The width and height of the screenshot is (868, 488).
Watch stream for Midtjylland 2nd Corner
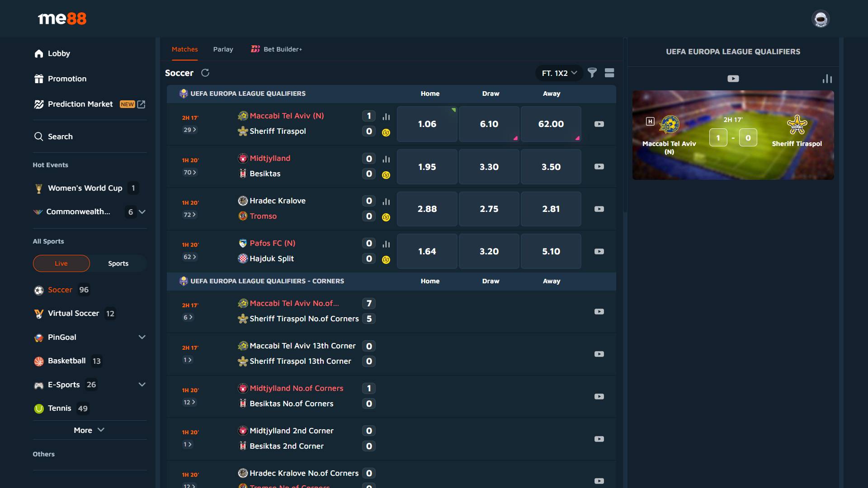(x=599, y=439)
